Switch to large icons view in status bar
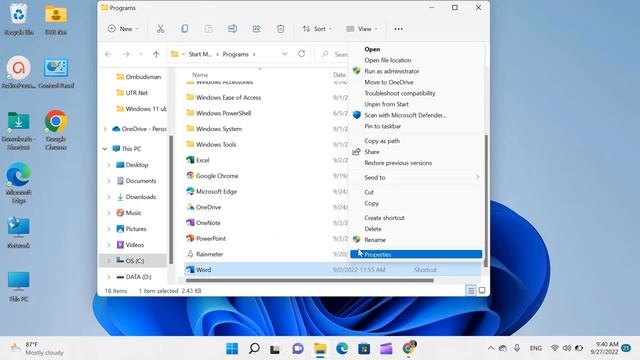Image resolution: width=640 pixels, height=360 pixels. pyautogui.click(x=482, y=291)
